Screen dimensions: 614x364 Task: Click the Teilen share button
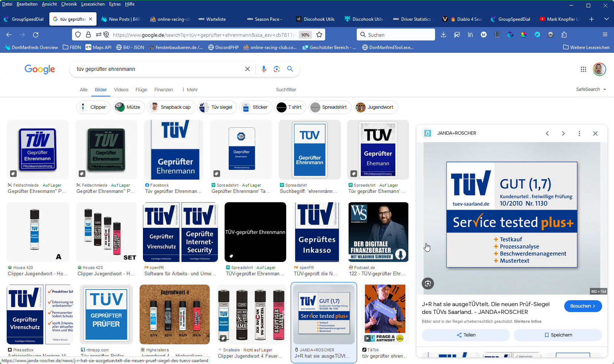click(466, 335)
